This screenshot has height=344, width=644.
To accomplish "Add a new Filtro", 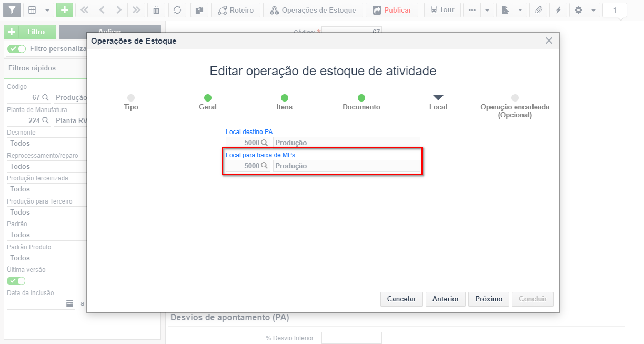I will [x=30, y=32].
